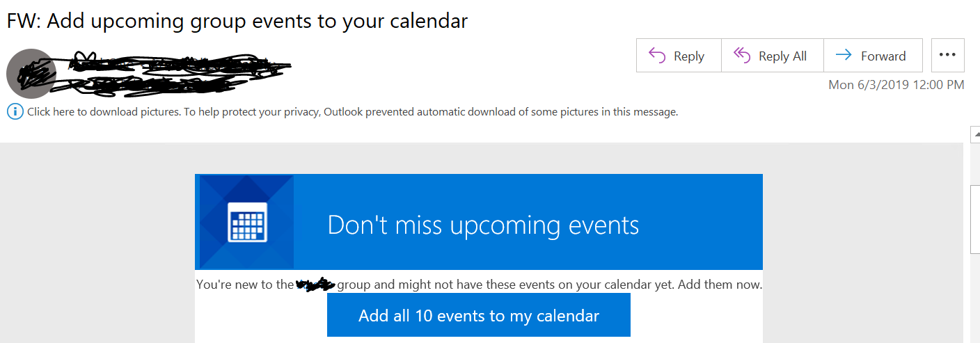Viewport: 980px width, 343px height.
Task: Click the calendar icon in the blue banner
Action: click(247, 222)
